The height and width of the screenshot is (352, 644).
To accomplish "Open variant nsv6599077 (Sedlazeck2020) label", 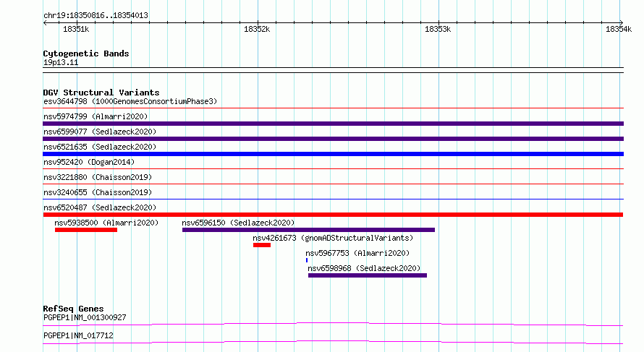I will [x=100, y=132].
